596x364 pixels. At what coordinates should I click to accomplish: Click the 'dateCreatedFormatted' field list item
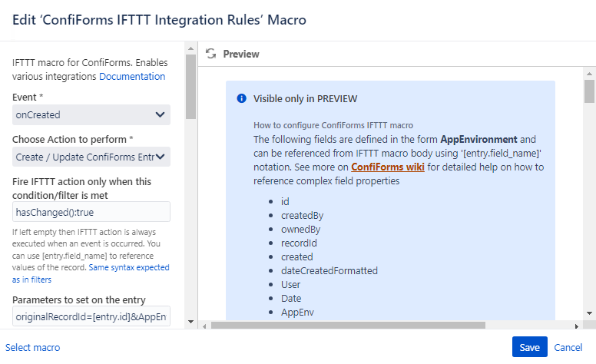point(329,270)
